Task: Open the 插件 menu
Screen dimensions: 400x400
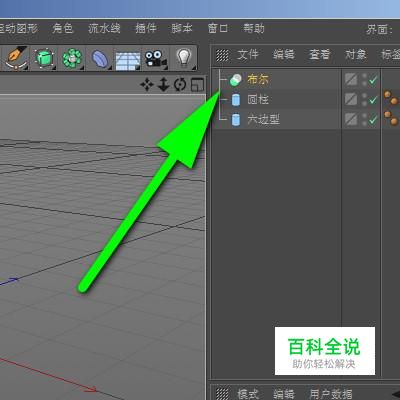Action: [x=146, y=28]
